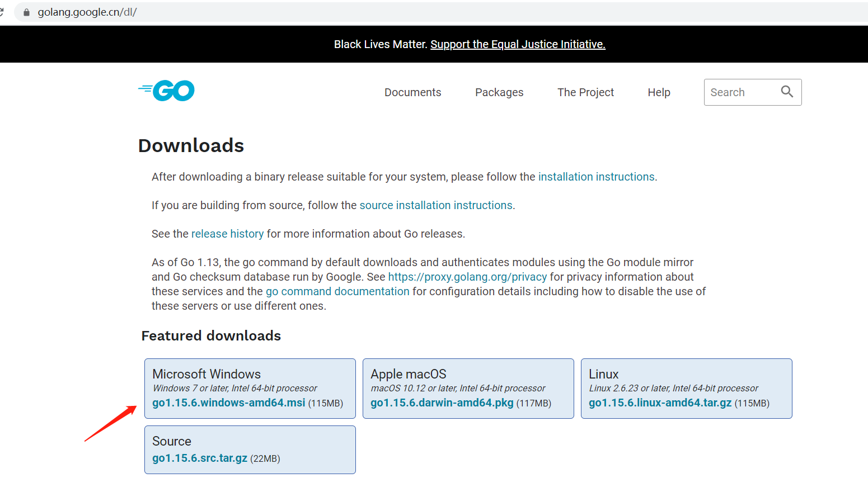The image size is (868, 492).
Task: Click the address bar lock icon
Action: click(x=26, y=12)
